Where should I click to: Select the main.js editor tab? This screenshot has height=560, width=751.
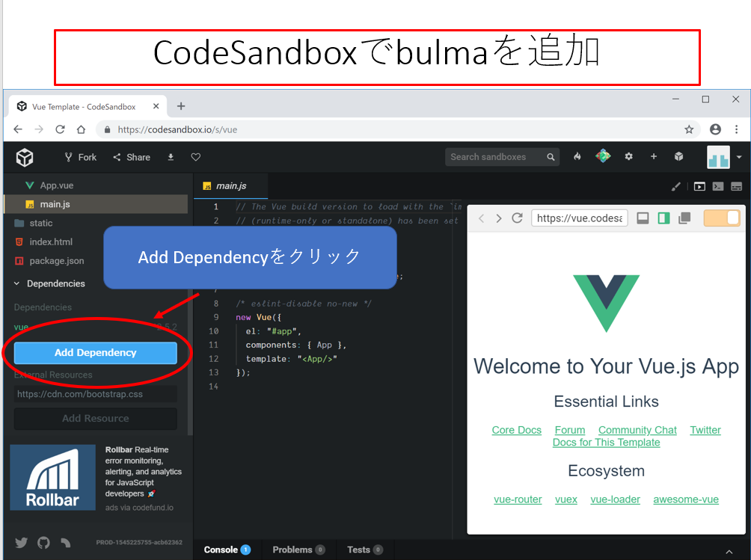[224, 185]
